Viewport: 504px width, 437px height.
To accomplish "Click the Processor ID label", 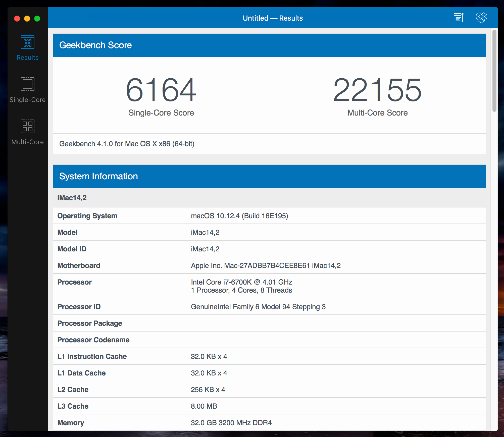I will pyautogui.click(x=79, y=307).
